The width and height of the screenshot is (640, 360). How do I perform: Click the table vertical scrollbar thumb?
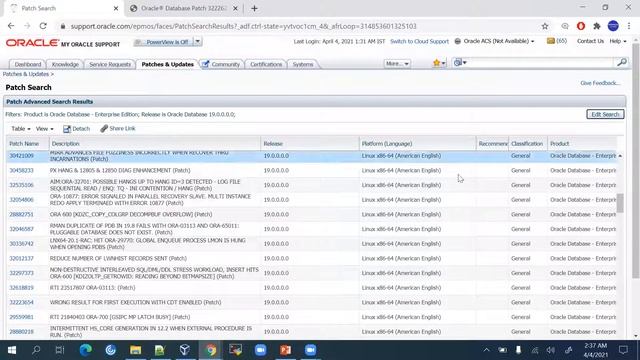pyautogui.click(x=620, y=203)
